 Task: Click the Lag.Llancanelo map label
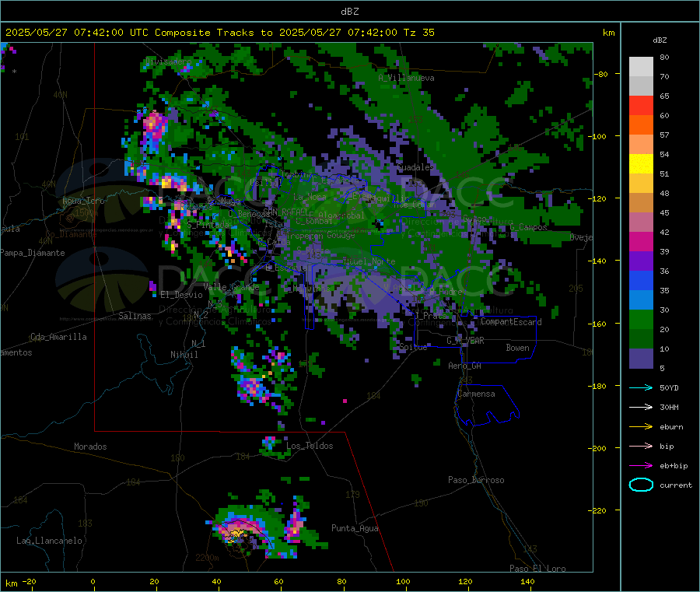coord(49,541)
